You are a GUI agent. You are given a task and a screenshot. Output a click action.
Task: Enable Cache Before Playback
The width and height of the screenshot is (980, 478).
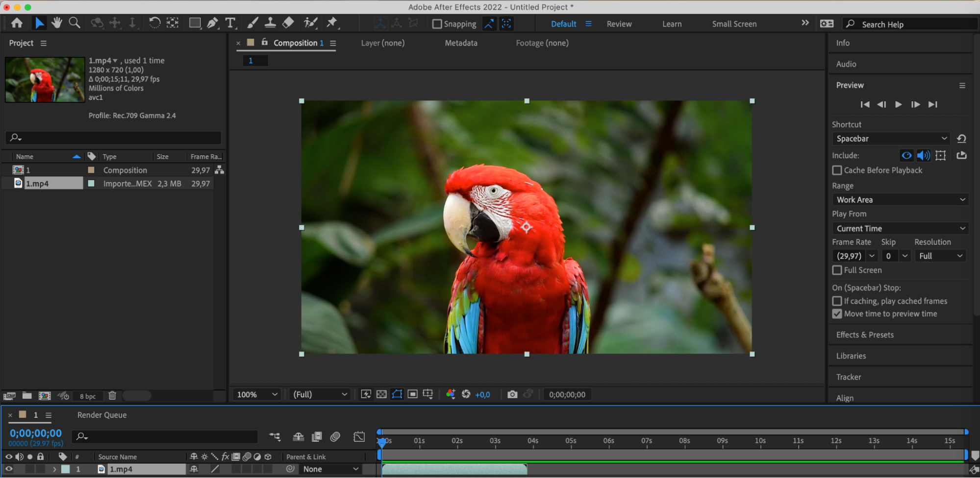click(x=837, y=170)
